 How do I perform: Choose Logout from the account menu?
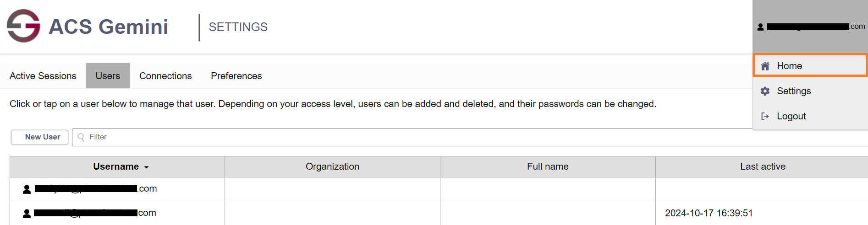click(791, 116)
